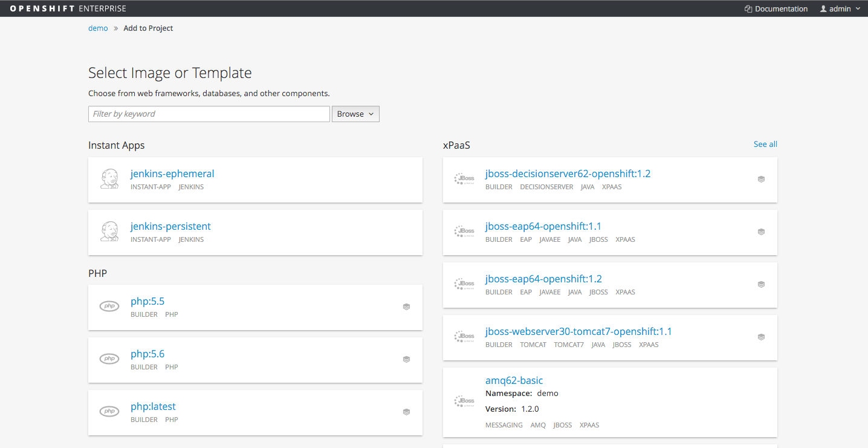This screenshot has width=868, height=448.
Task: Click JAVAEE tag on jboss-eap64-openshift:1.1 card
Action: click(x=550, y=239)
